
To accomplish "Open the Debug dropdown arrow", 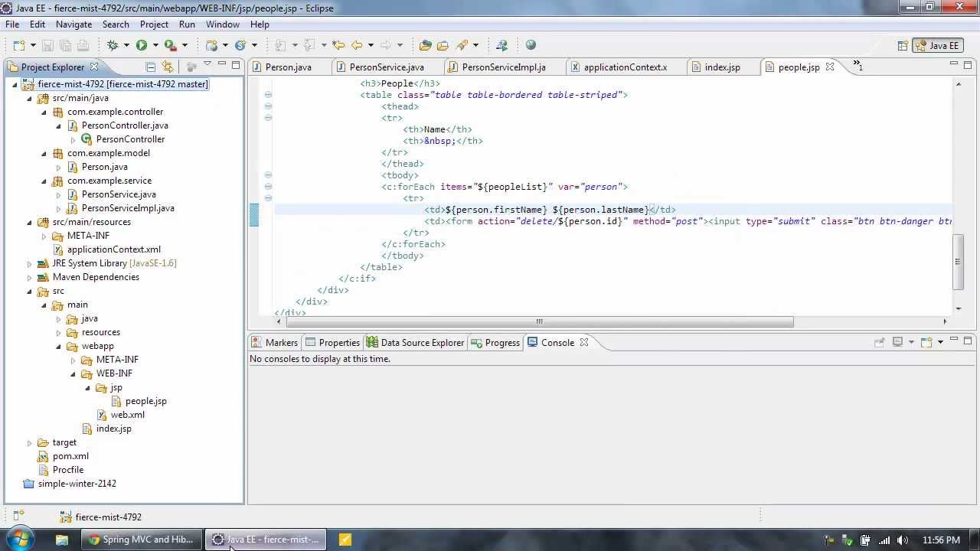I will click(x=126, y=45).
